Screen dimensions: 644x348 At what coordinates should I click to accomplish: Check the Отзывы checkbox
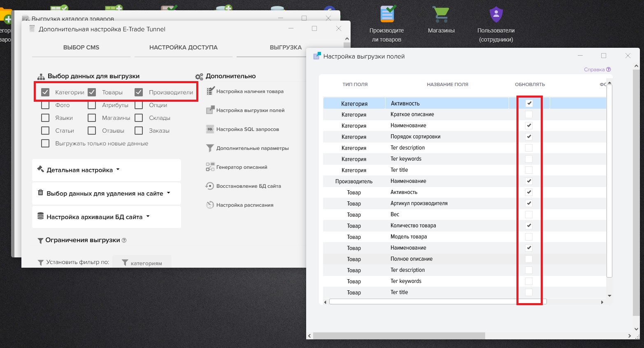[x=92, y=131]
